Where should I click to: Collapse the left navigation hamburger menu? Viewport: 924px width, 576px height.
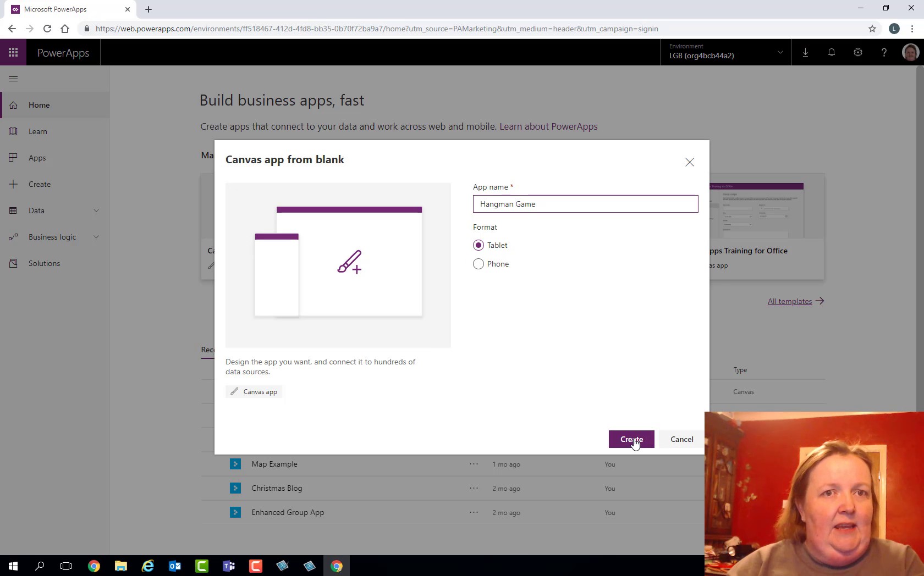click(13, 79)
